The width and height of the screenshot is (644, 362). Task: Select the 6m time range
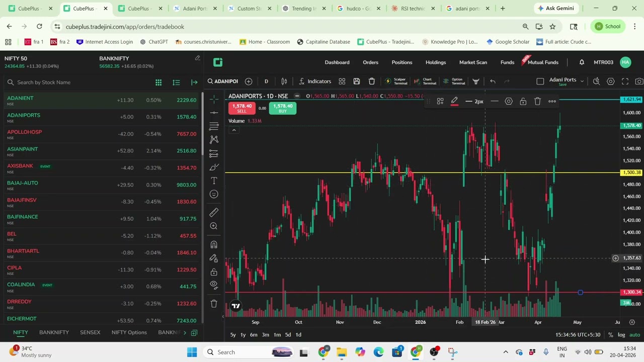(x=254, y=335)
